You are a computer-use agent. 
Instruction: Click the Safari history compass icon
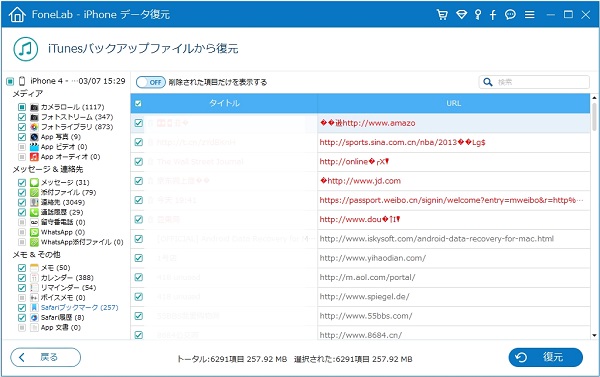tap(34, 318)
